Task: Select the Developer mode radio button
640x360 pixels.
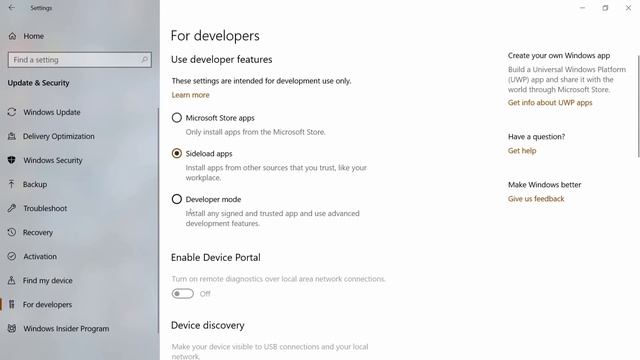Action: (177, 199)
